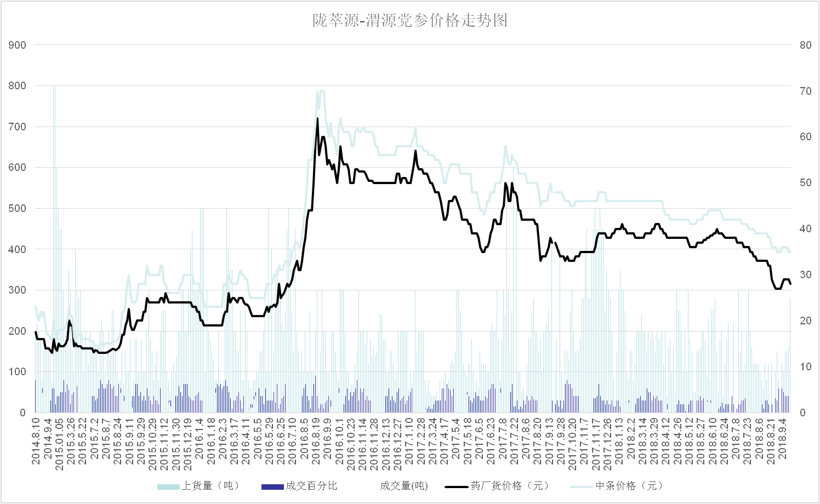The height and width of the screenshot is (504, 820).
Task: Click the 中条价格（元） legend text
Action: tap(629, 486)
